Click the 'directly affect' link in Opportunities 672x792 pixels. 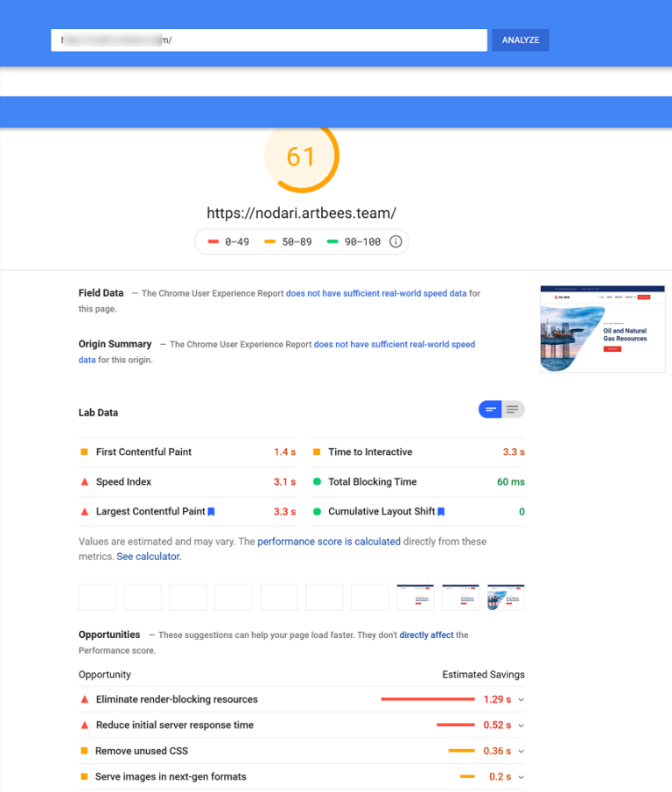426,635
